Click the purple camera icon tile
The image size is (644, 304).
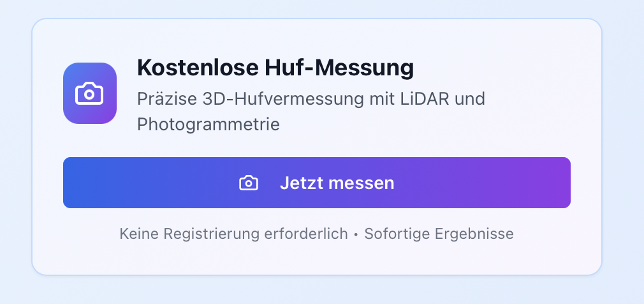point(90,93)
